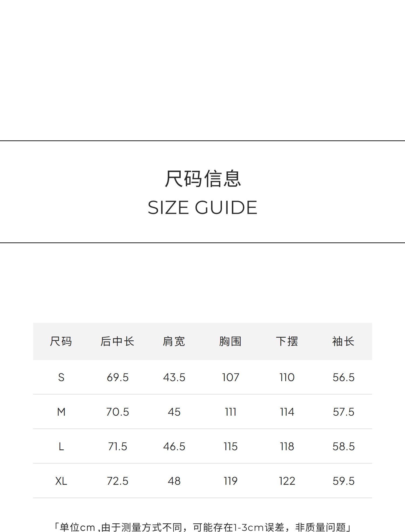Screen dimensions: 405x532
Task: Select the 后中长 column header
Action: coord(117,341)
